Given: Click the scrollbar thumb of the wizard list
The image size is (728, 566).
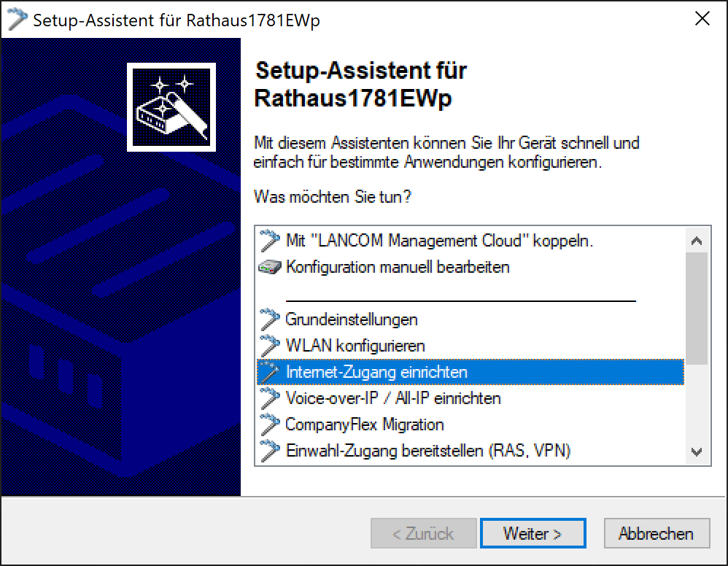Looking at the screenshot, I should point(697,306).
